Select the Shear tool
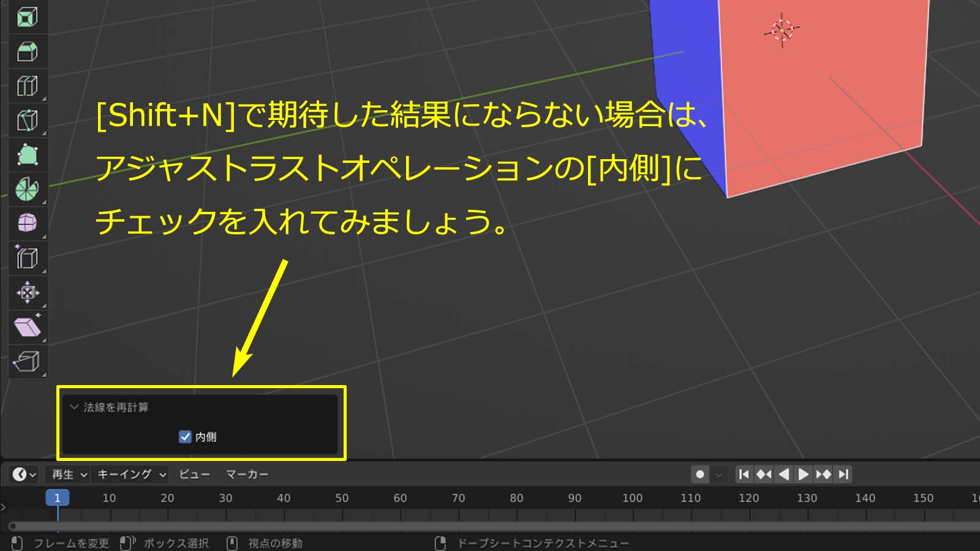This screenshot has height=551, width=980. (x=27, y=327)
